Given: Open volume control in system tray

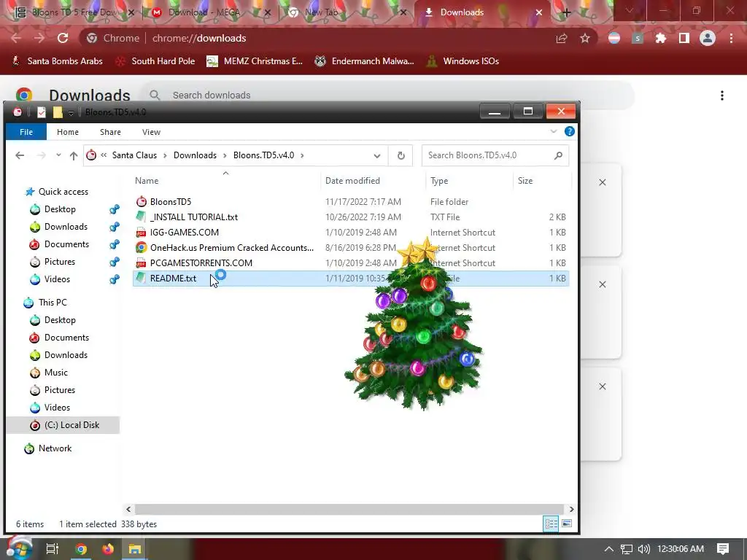Looking at the screenshot, I should pos(644,549).
